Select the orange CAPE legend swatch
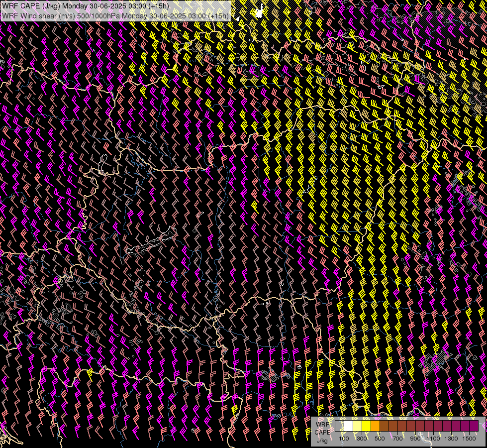Screen dimensions: 487x448 point(376,426)
